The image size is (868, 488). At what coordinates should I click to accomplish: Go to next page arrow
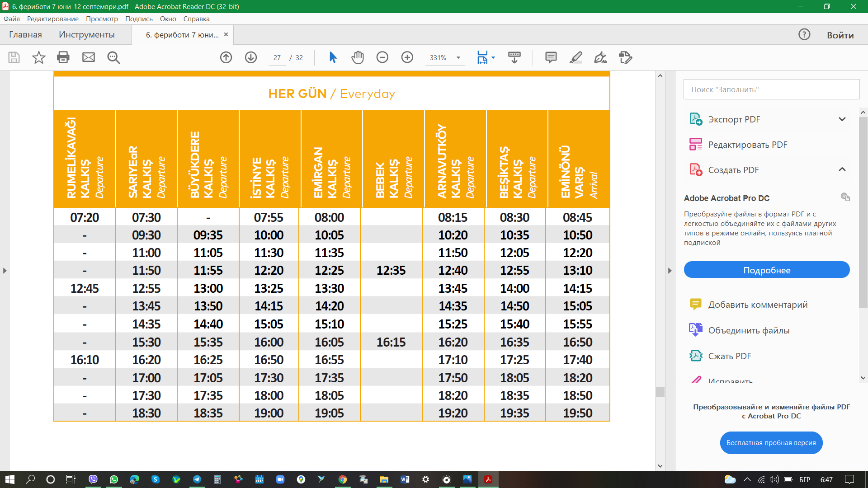(x=251, y=57)
